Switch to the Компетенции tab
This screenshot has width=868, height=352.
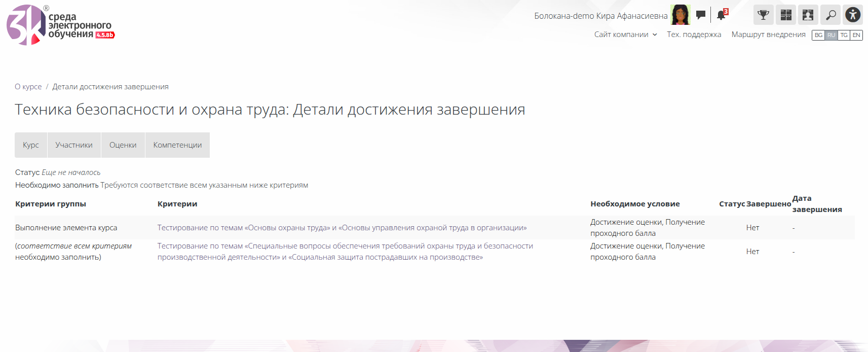tap(177, 145)
